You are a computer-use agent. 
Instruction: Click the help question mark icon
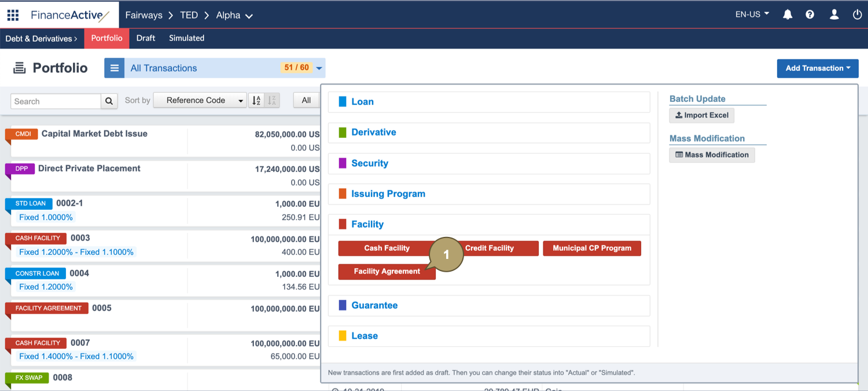coord(810,14)
